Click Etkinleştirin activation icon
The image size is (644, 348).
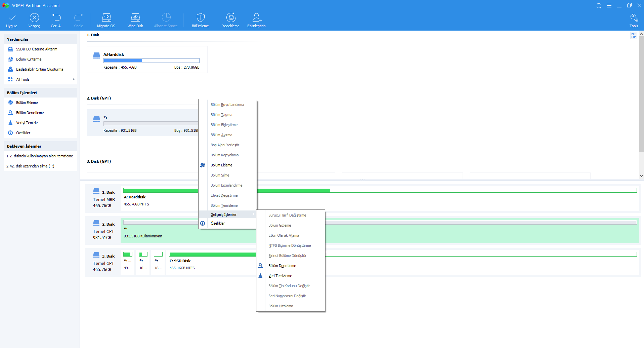[257, 17]
